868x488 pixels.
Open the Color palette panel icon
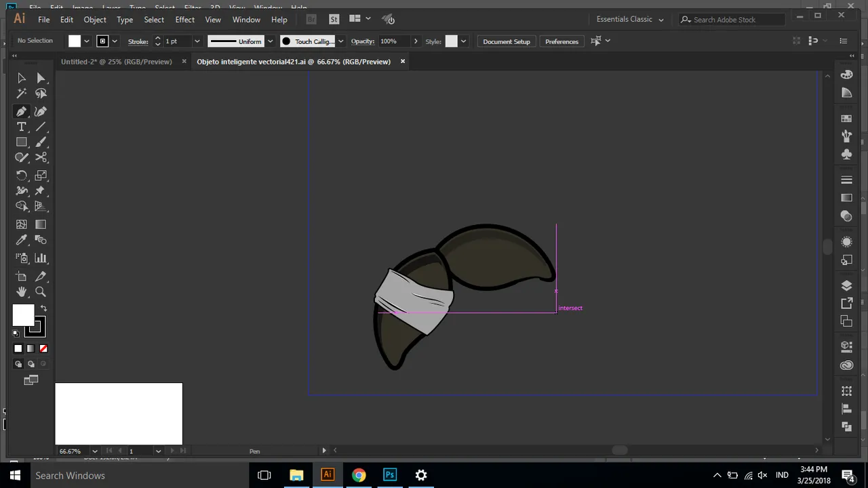click(x=846, y=75)
